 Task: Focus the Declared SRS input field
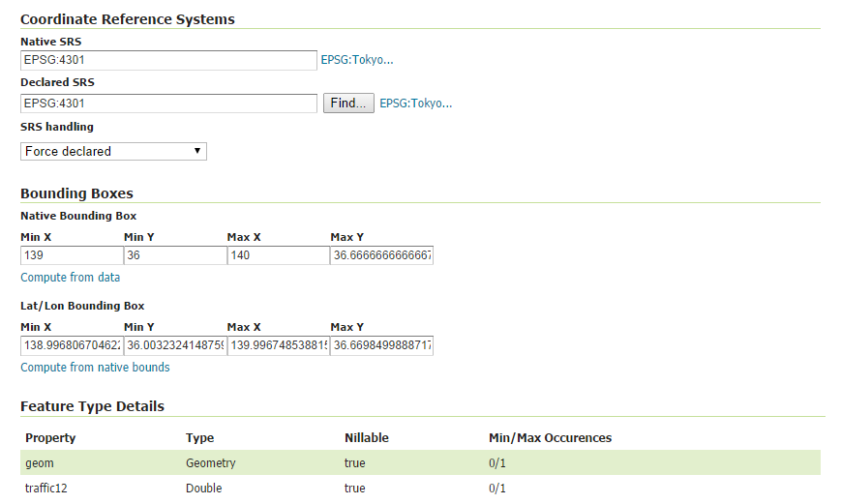[x=168, y=103]
